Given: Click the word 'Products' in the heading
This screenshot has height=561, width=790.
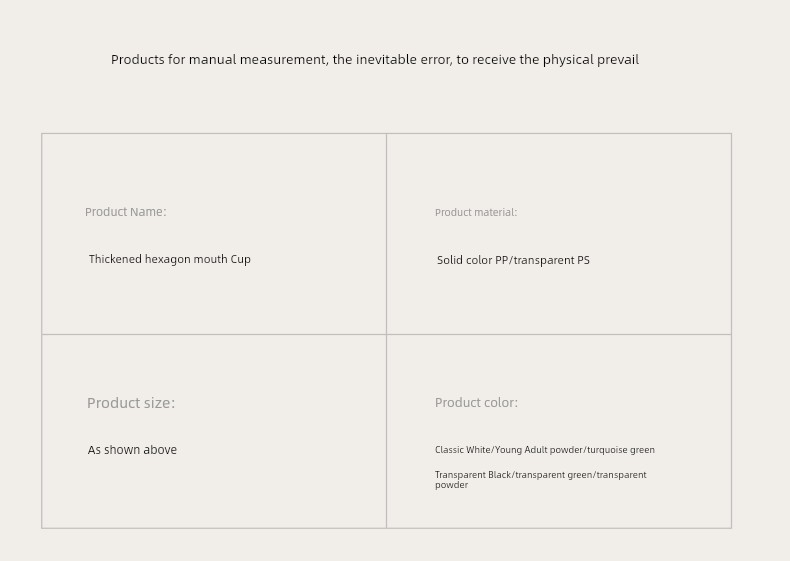Looking at the screenshot, I should [x=138, y=59].
